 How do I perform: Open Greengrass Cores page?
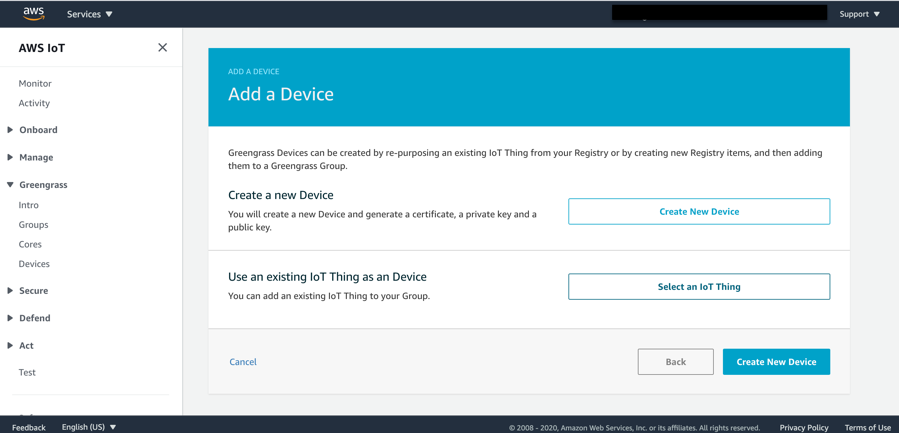point(30,244)
